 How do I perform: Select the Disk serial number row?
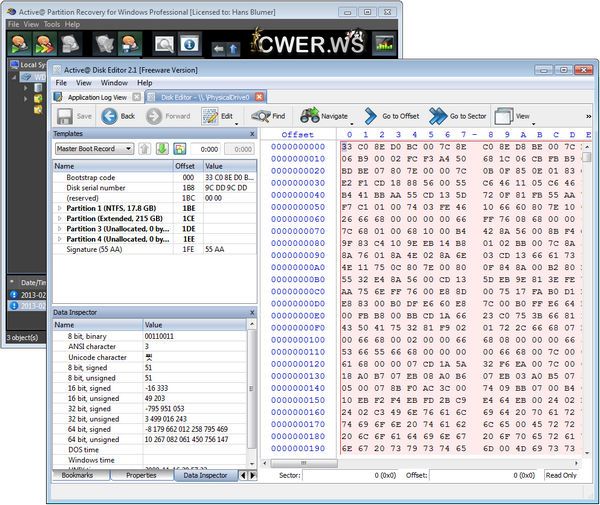(155, 188)
